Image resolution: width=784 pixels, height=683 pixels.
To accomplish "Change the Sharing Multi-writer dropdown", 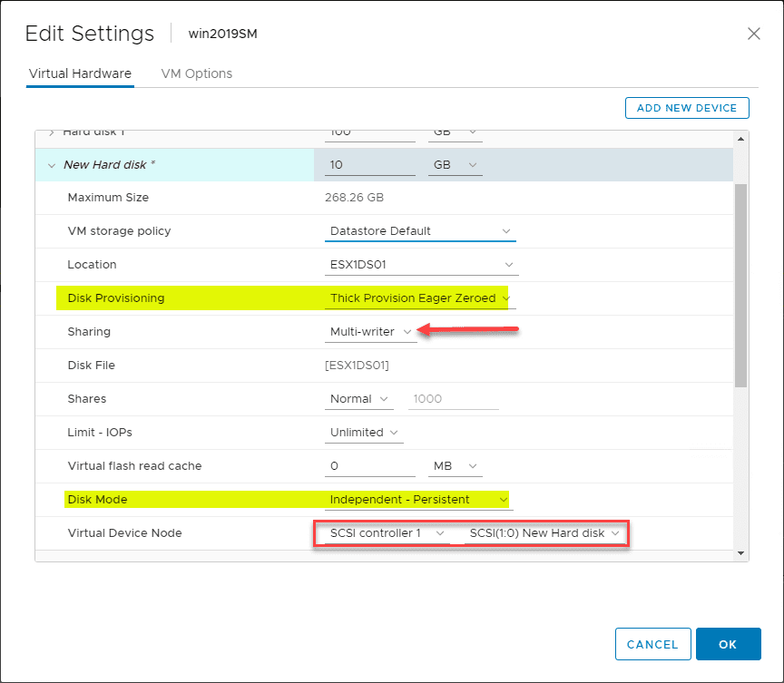I will (371, 332).
